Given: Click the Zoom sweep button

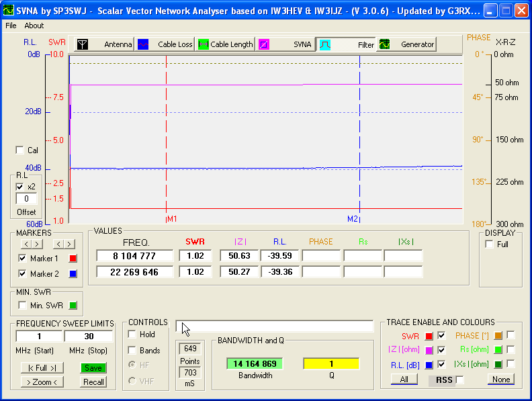Looking at the screenshot, I should [x=42, y=382].
